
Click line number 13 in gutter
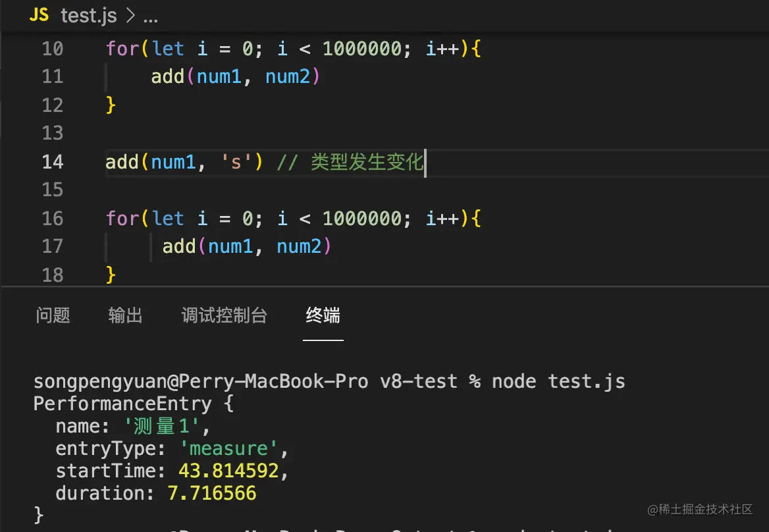click(x=53, y=133)
